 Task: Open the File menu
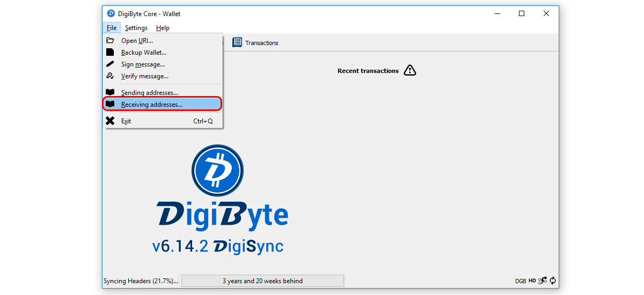(x=112, y=28)
